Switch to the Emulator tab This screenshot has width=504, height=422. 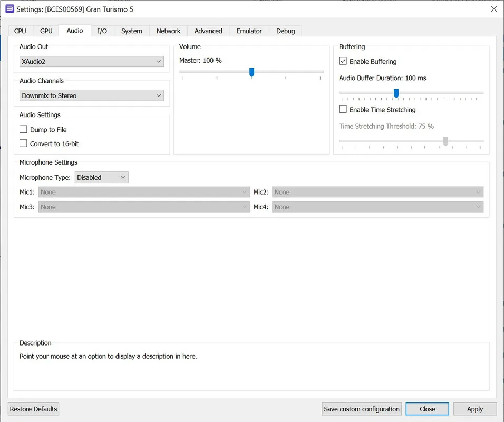point(249,31)
